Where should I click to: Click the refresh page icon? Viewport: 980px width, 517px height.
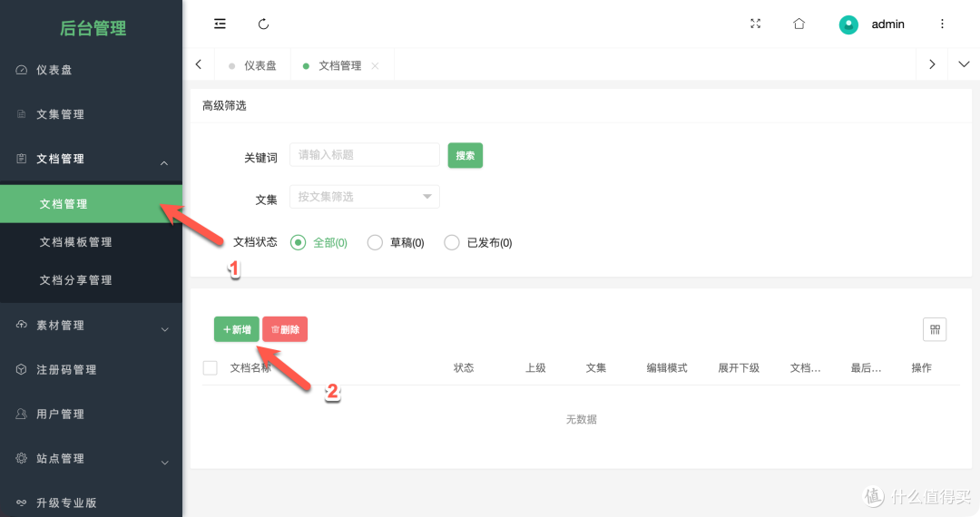point(263,24)
